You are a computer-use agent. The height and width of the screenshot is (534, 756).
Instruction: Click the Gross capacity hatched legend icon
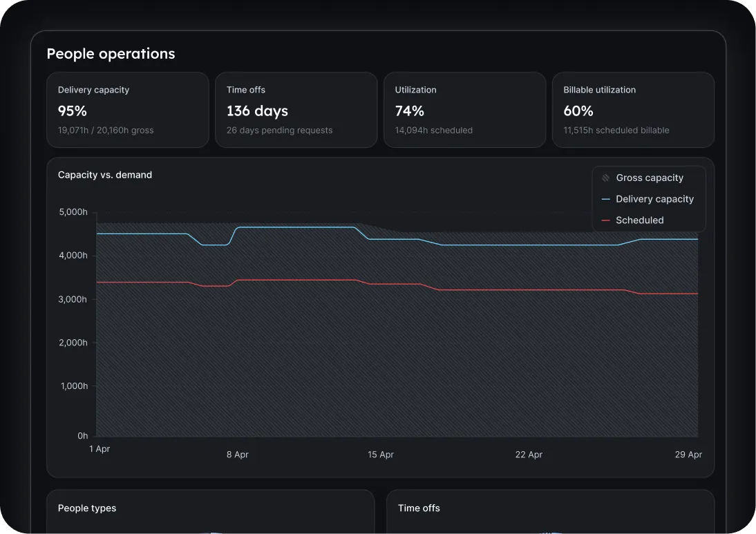point(606,178)
